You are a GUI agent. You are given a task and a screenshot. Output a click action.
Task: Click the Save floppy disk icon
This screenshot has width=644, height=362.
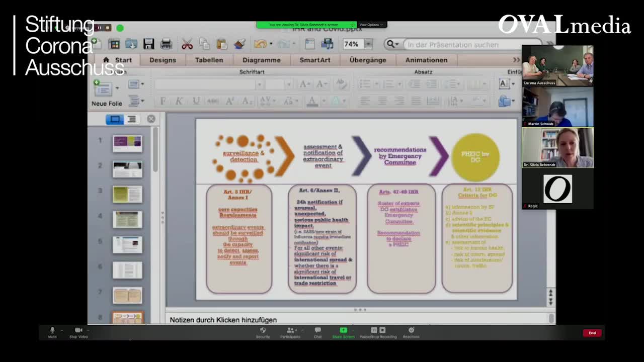(148, 44)
